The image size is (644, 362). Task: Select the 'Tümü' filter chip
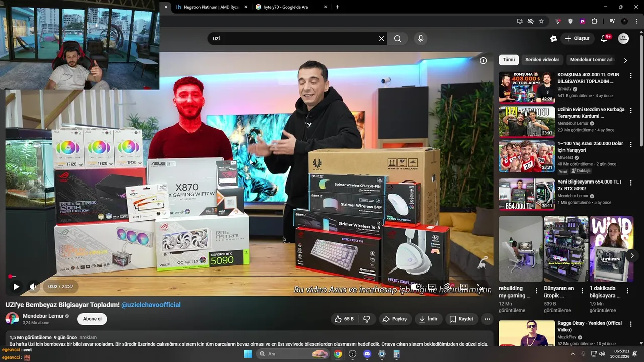(509, 60)
